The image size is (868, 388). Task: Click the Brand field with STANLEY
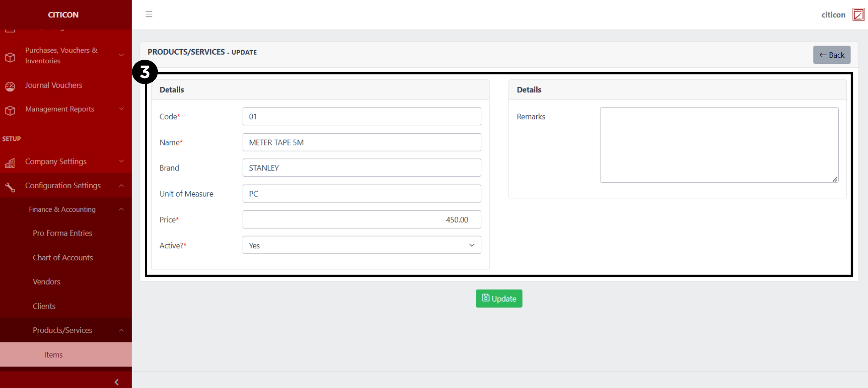362,168
